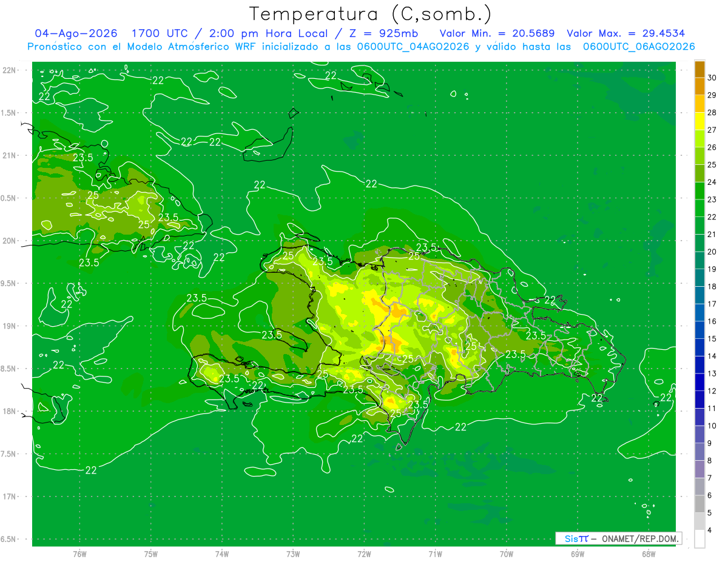
Task: Click the "20N" latitude axis label
Action: pyautogui.click(x=9, y=241)
